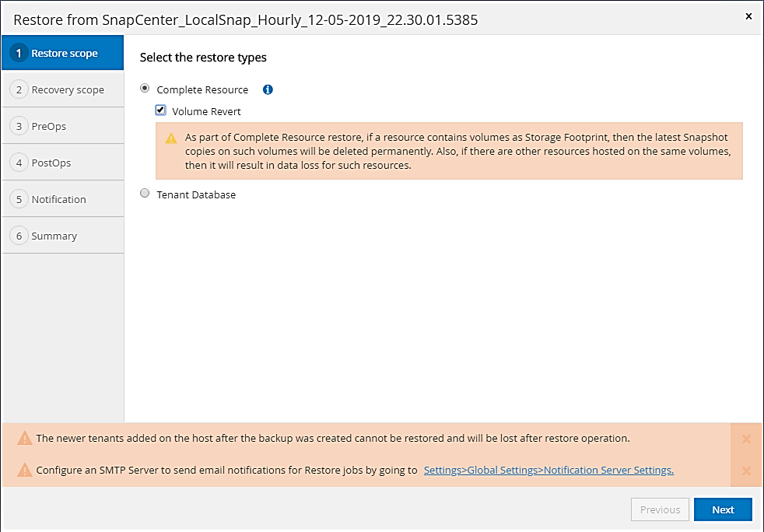The width and height of the screenshot is (764, 532).
Task: Open the PreOps wizard step
Action: point(48,126)
